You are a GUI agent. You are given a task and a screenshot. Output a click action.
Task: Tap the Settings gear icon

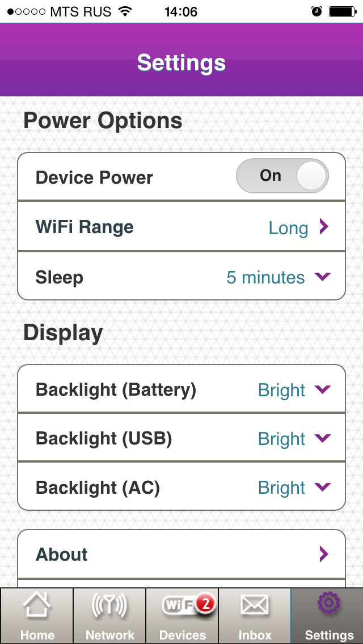[327, 604]
